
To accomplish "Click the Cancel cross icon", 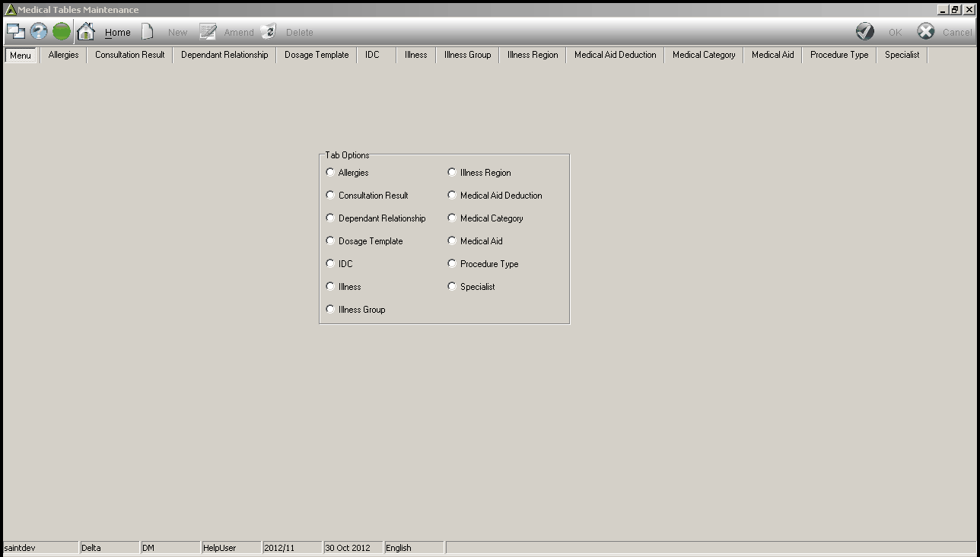I will tap(926, 31).
